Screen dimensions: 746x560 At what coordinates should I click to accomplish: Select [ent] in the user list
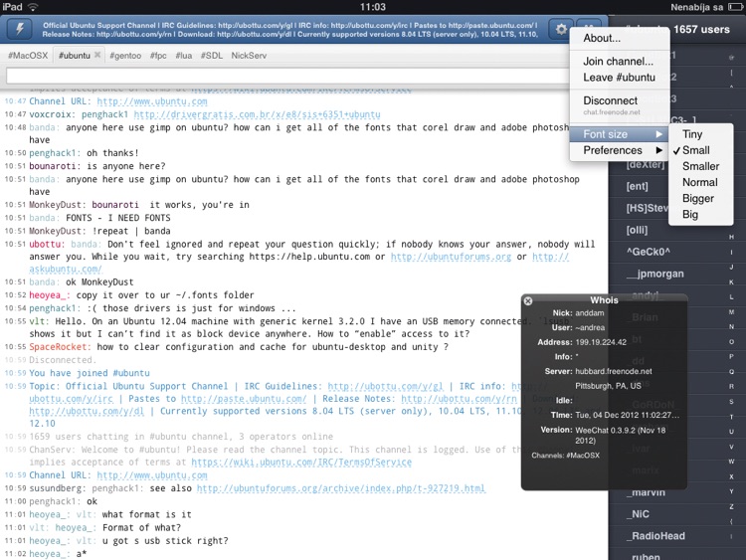pos(637,186)
